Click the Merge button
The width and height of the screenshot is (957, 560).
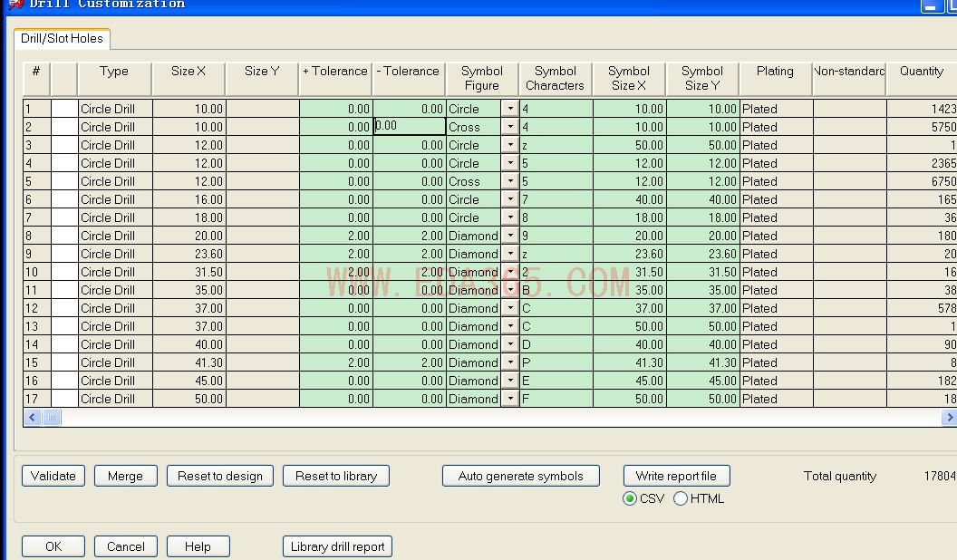click(x=126, y=476)
